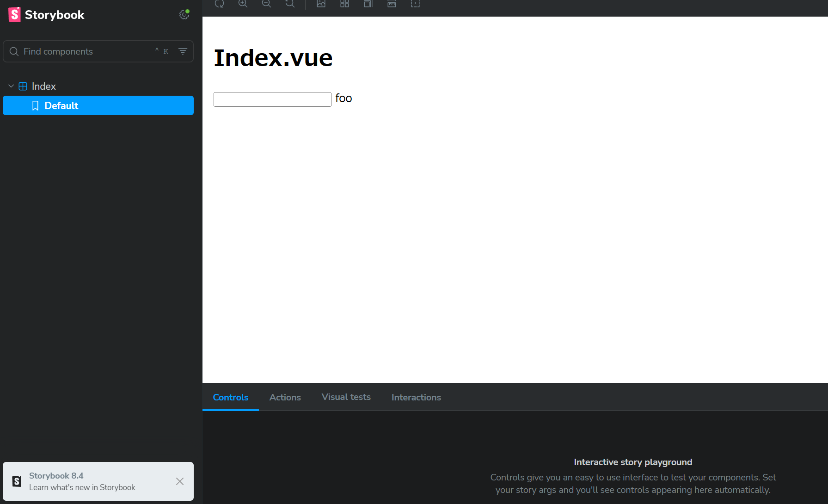Switch to the Interactions tab
Image resolution: width=828 pixels, height=504 pixels.
click(416, 397)
